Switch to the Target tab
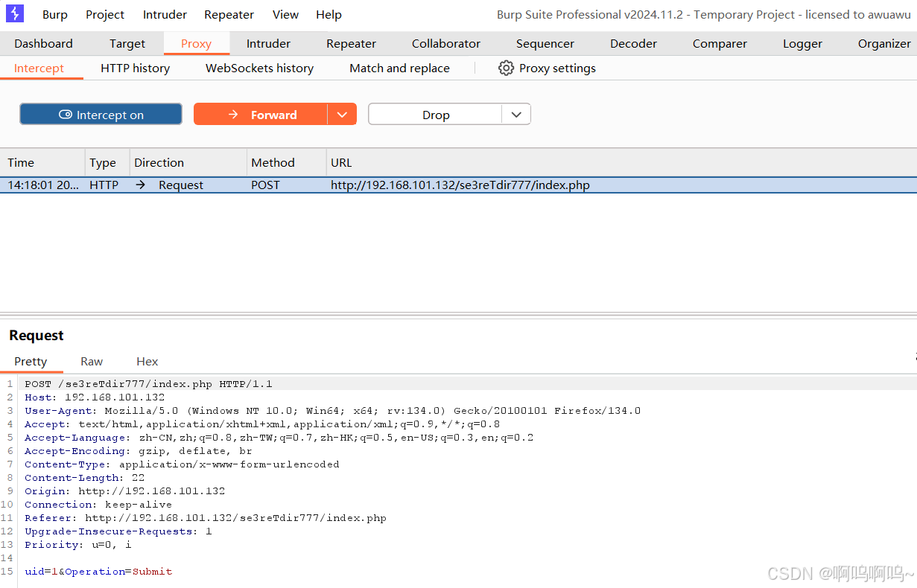This screenshot has width=917, height=588. click(127, 44)
